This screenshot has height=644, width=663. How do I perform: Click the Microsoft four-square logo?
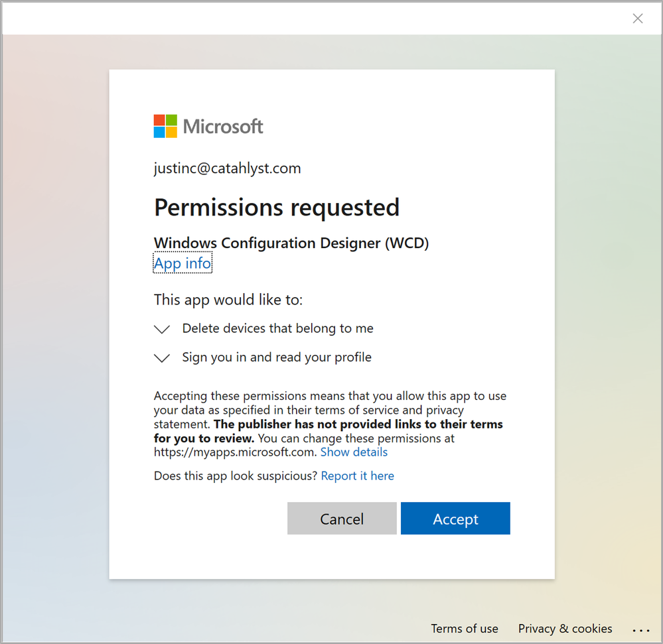pyautogui.click(x=165, y=126)
